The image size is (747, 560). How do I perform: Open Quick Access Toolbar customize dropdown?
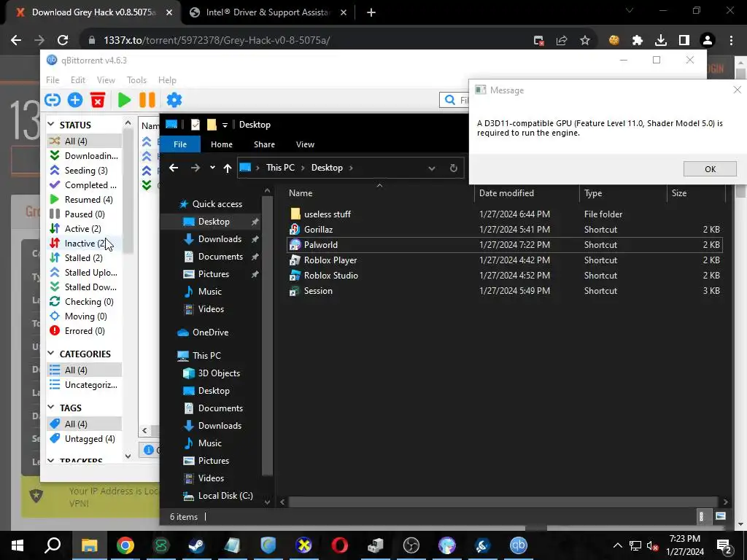[x=225, y=125]
